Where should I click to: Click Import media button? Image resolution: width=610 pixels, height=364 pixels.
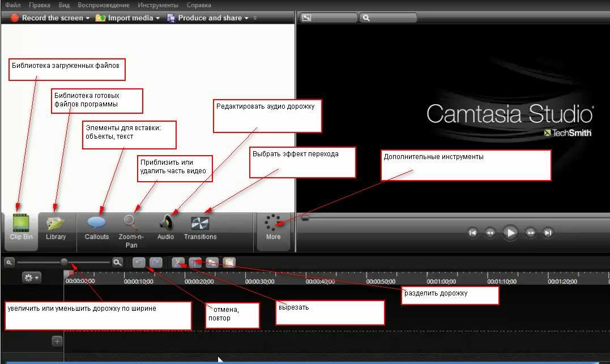[125, 18]
